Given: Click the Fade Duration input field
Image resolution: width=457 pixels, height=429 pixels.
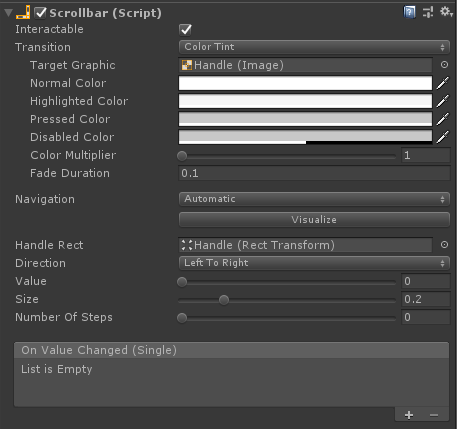Looking at the screenshot, I should pos(314,173).
